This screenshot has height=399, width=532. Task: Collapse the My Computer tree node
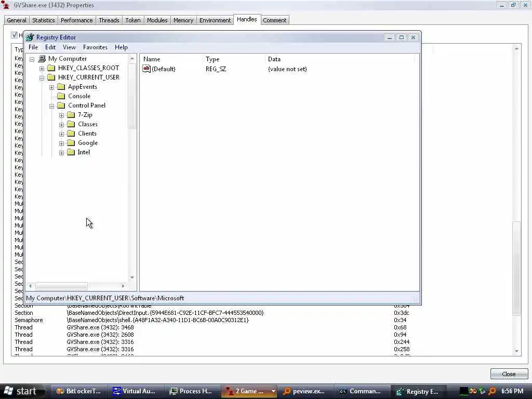pyautogui.click(x=32, y=59)
